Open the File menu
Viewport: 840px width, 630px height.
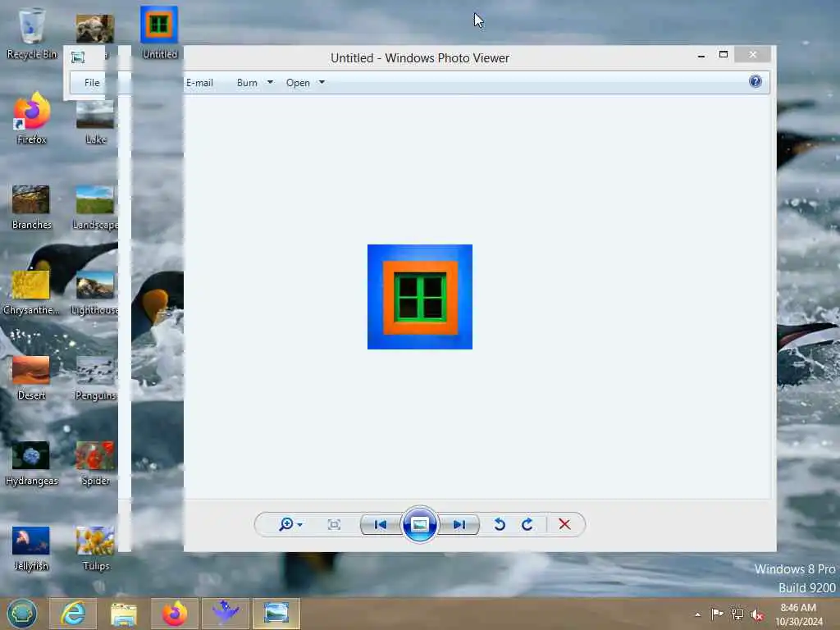click(x=92, y=83)
